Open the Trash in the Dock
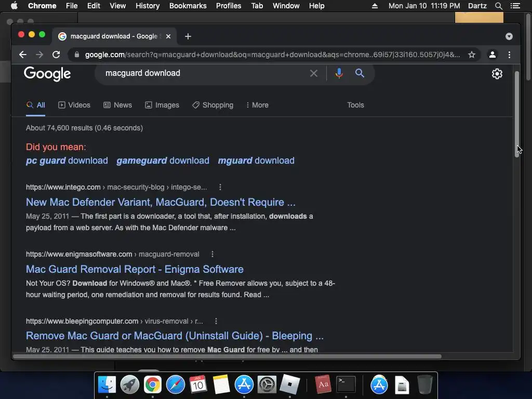The height and width of the screenshot is (399, 532). [x=424, y=384]
